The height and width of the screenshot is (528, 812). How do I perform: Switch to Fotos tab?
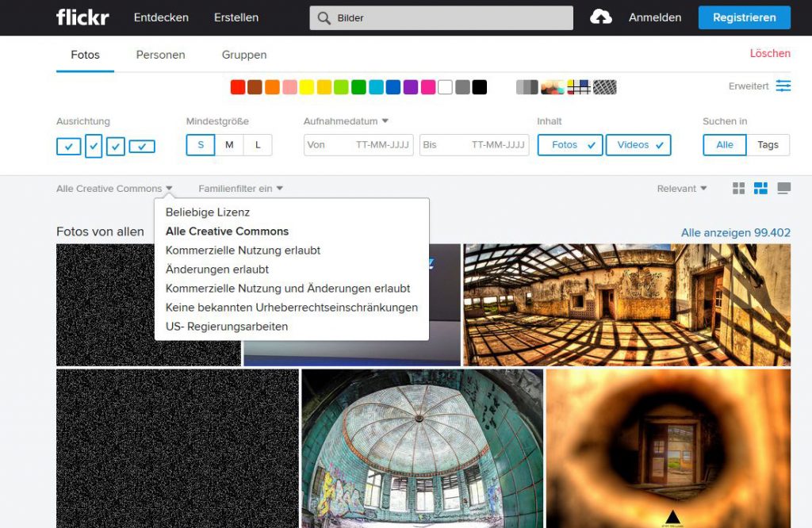[x=85, y=55]
